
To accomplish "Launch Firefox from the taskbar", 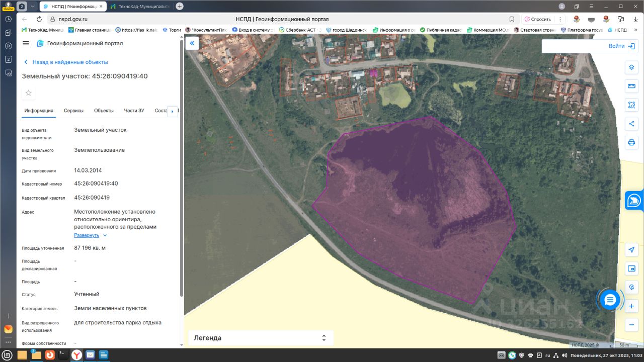I will point(50,355).
